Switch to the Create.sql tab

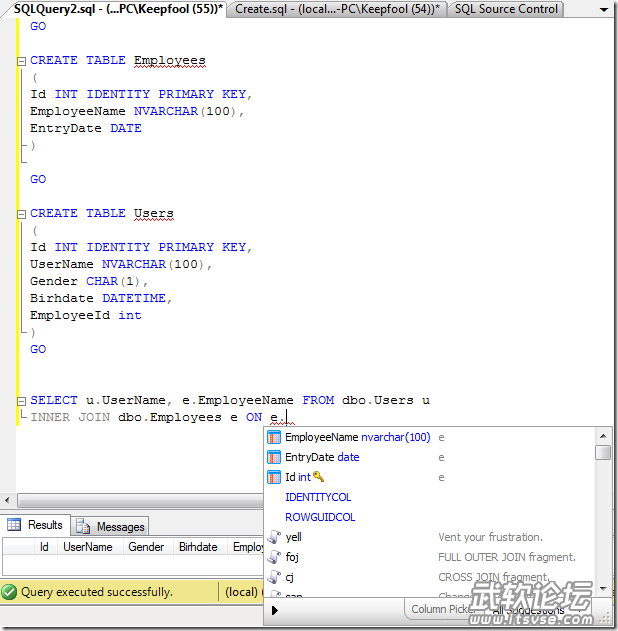pyautogui.click(x=337, y=9)
